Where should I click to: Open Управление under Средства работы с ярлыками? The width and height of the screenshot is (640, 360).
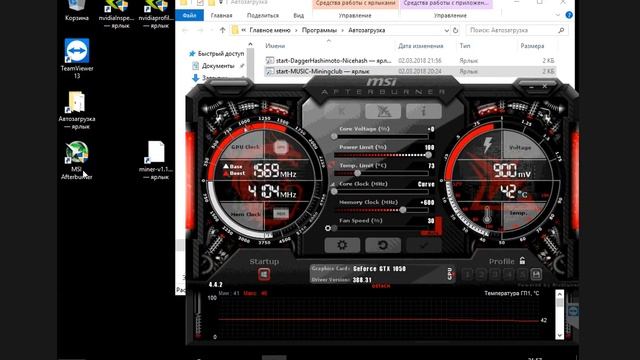355,15
